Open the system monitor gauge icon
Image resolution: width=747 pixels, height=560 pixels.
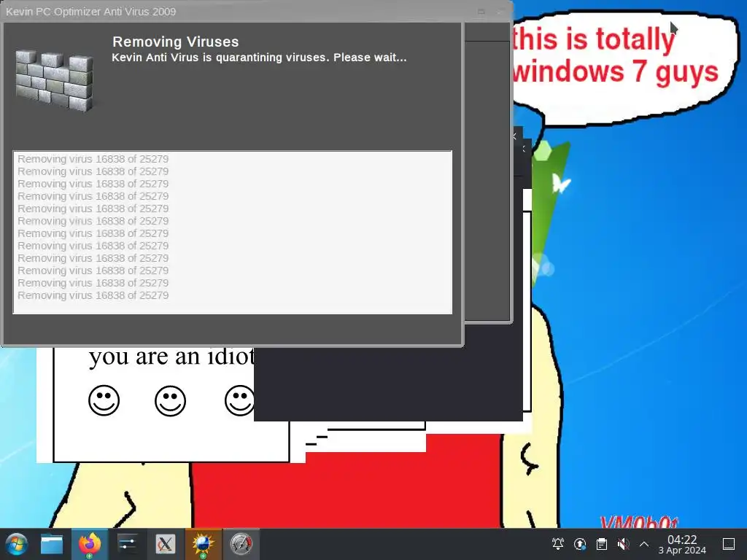tap(241, 544)
